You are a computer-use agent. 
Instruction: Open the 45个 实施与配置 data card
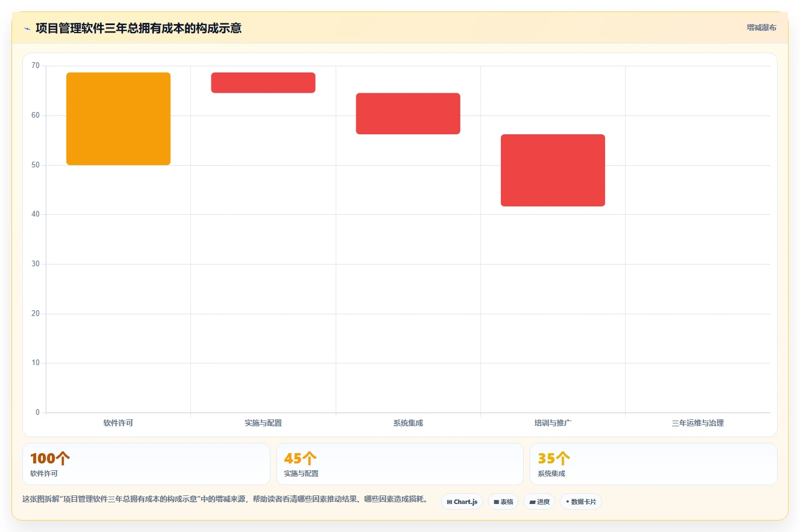click(x=400, y=464)
